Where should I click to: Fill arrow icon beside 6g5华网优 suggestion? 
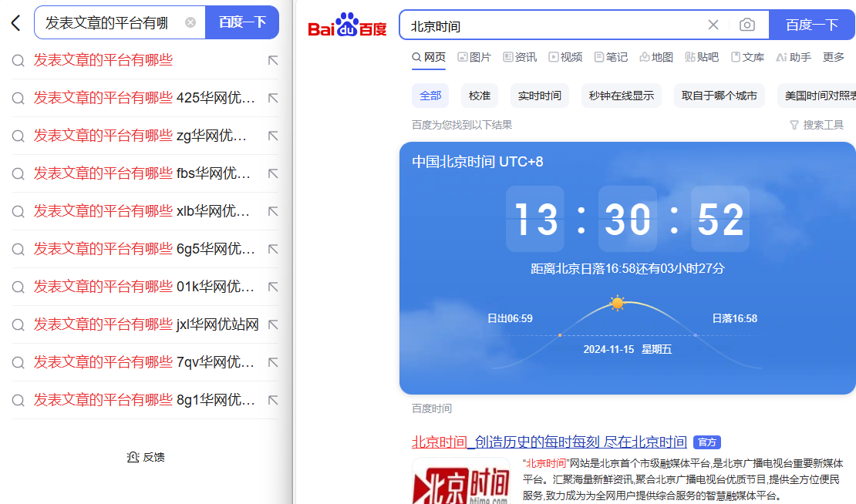pyautogui.click(x=273, y=249)
